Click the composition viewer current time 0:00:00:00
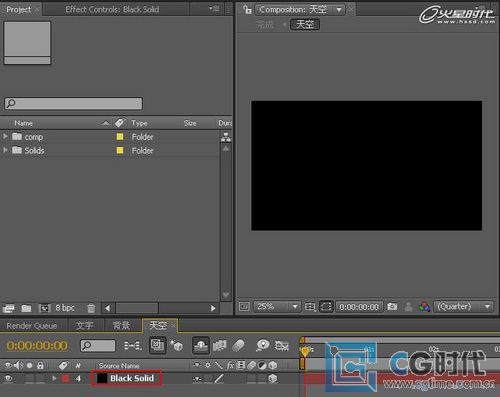Viewport: 500px width, 397px height. click(359, 307)
